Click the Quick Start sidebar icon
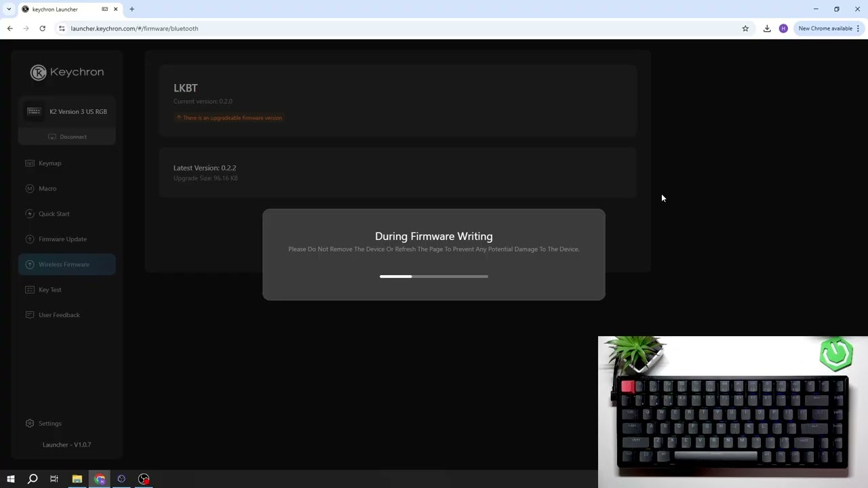 (30, 213)
